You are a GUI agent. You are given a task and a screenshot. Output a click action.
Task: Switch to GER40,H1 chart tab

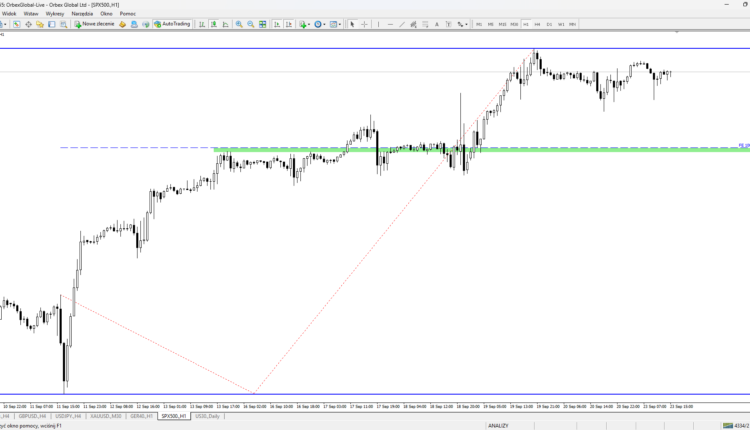click(x=142, y=416)
